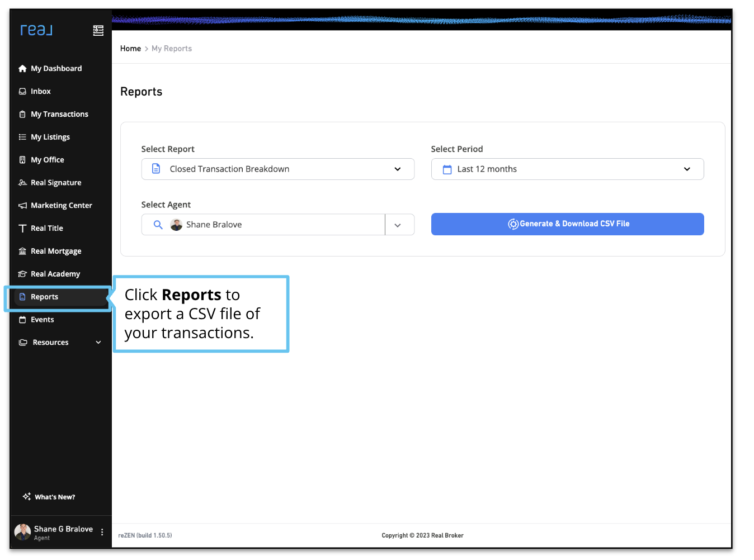This screenshot has height=560, width=754.
Task: Click the home icon beside My Dashboard
Action: (22, 69)
